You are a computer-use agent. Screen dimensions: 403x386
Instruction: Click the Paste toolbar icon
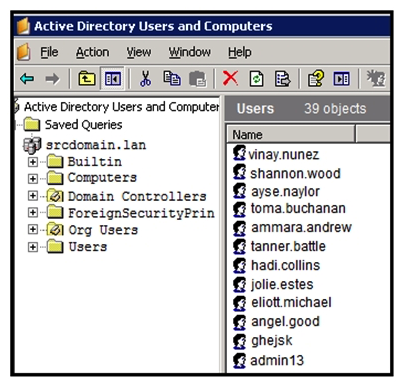point(198,79)
